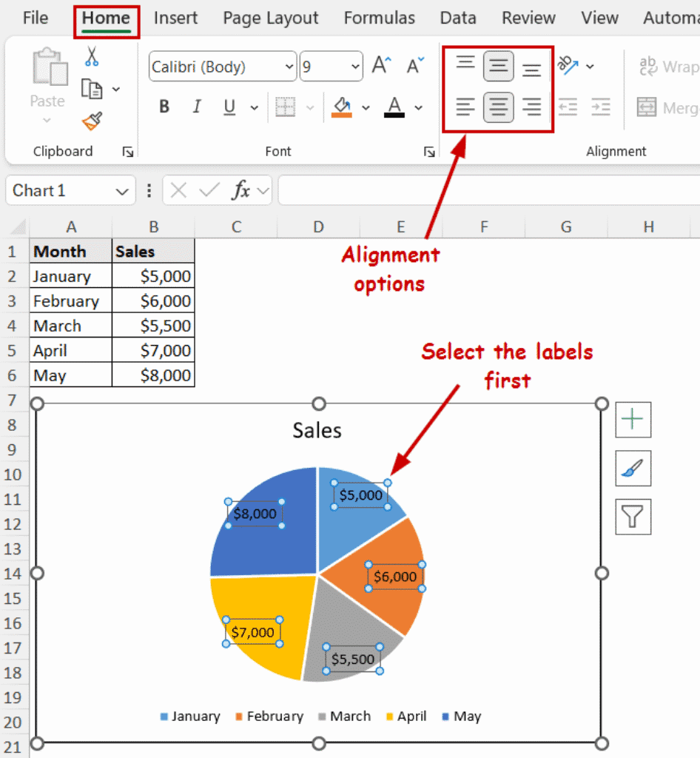This screenshot has height=758, width=700.
Task: Open Chart Filters funnel button
Action: (x=633, y=517)
